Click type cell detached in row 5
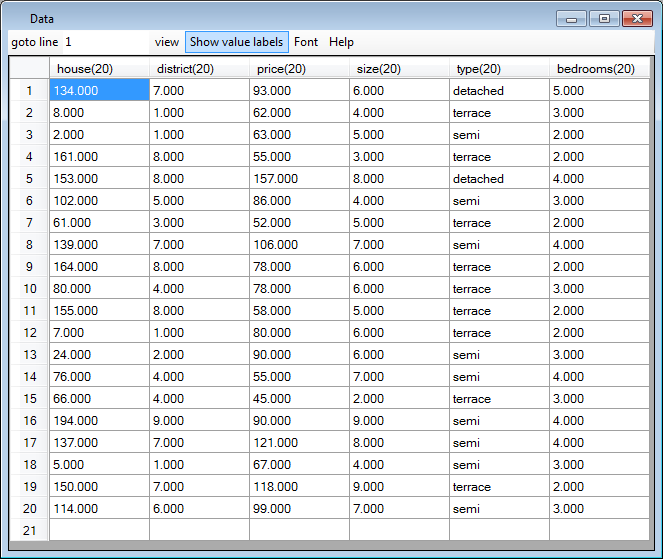Image resolution: width=663 pixels, height=559 pixels. point(499,178)
